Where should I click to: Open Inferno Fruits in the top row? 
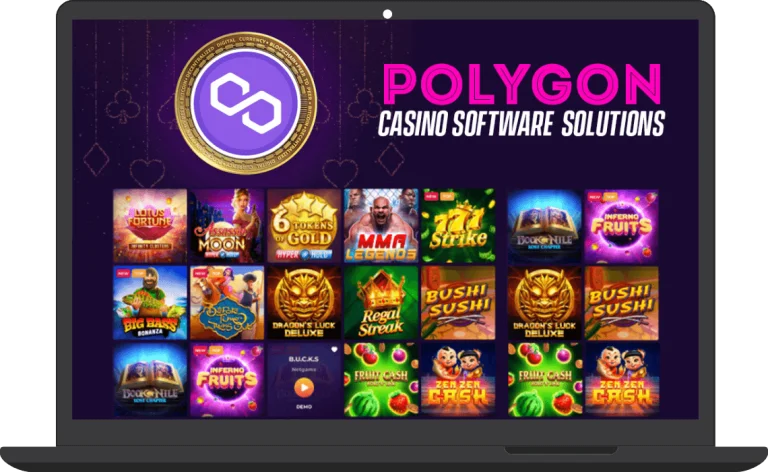tap(622, 226)
